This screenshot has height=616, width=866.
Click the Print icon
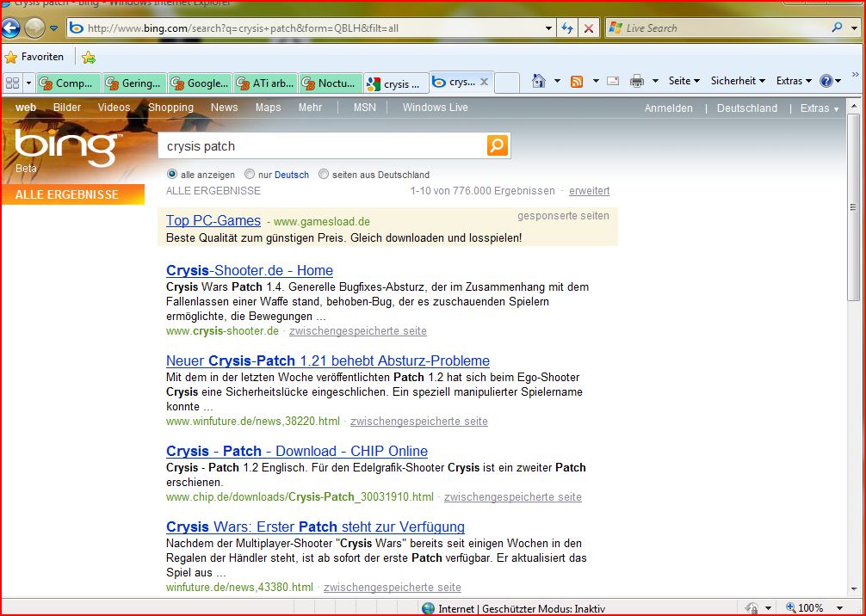pos(637,81)
